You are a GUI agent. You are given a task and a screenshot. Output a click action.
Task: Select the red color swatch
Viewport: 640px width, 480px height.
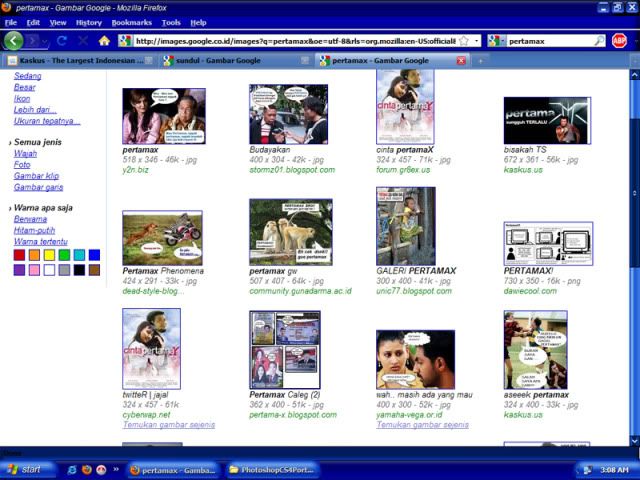click(19, 255)
